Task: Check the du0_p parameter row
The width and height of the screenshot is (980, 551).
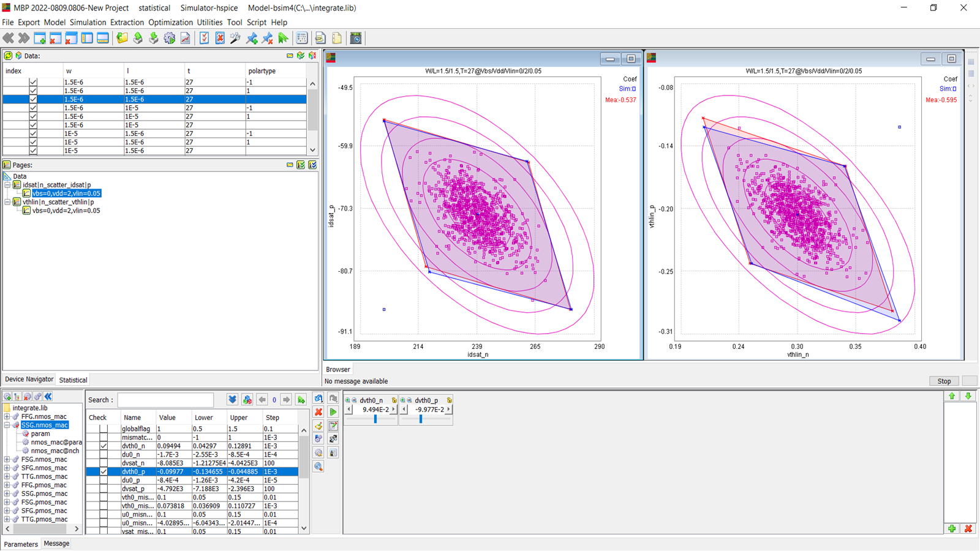Action: (x=103, y=480)
